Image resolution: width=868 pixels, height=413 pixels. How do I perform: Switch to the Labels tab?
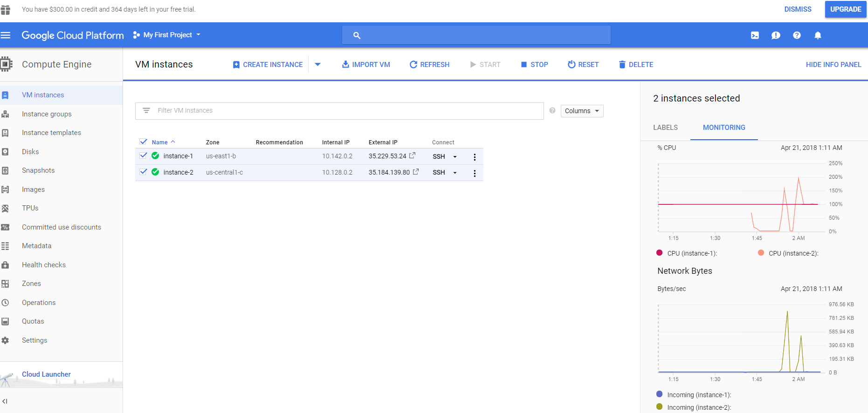(665, 128)
